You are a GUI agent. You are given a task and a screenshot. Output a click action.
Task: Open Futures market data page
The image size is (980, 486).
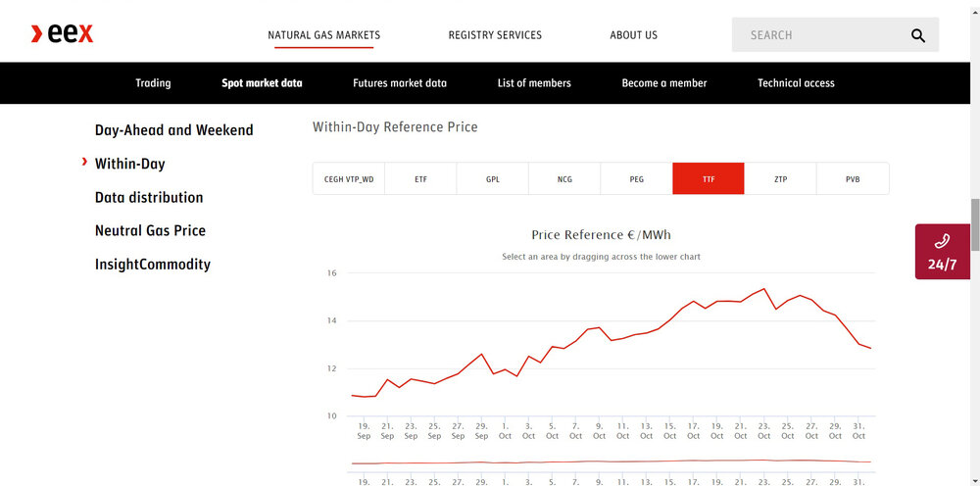(400, 83)
